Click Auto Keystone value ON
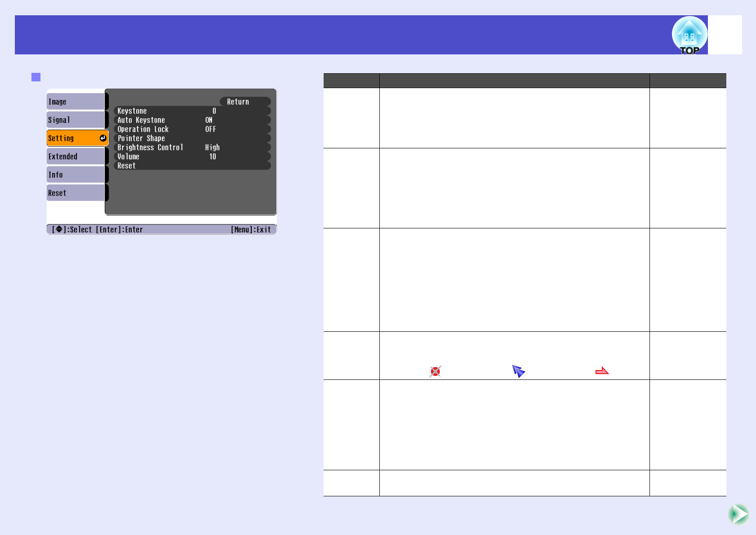Viewport: 756px width, 535px height. click(209, 120)
